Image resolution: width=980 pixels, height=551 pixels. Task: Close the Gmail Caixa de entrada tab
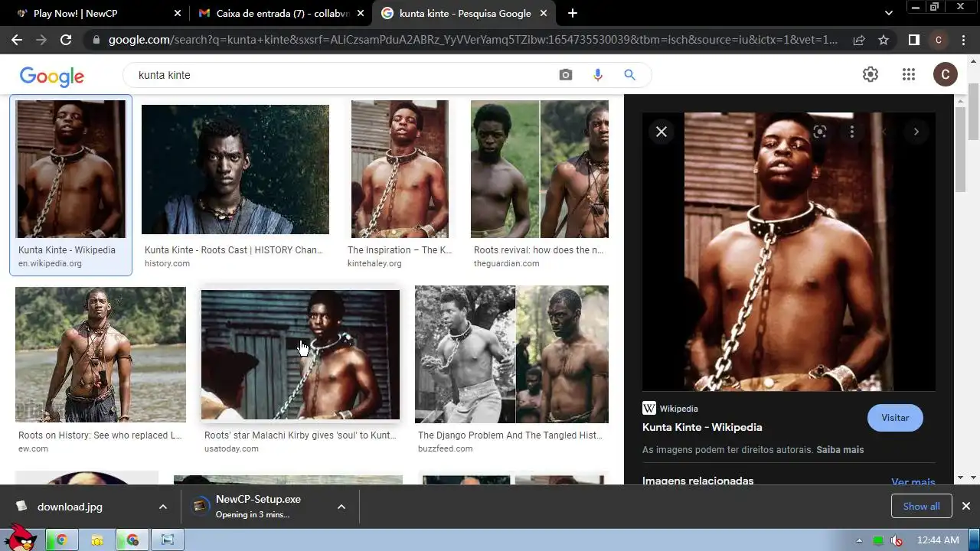(x=360, y=13)
